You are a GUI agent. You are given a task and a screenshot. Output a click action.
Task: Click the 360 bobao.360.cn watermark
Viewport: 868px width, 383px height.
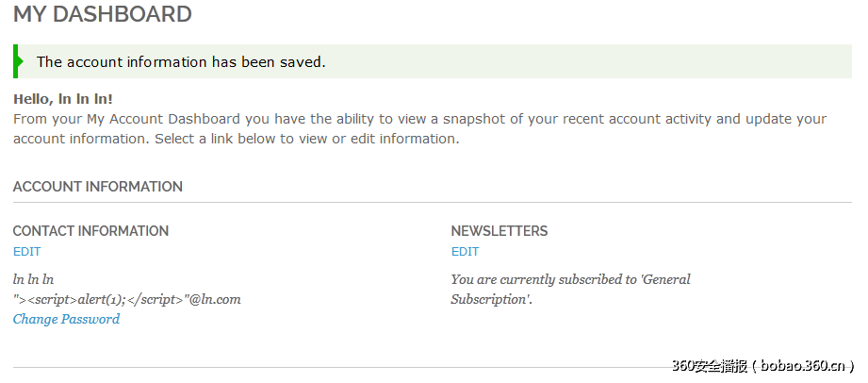762,366
